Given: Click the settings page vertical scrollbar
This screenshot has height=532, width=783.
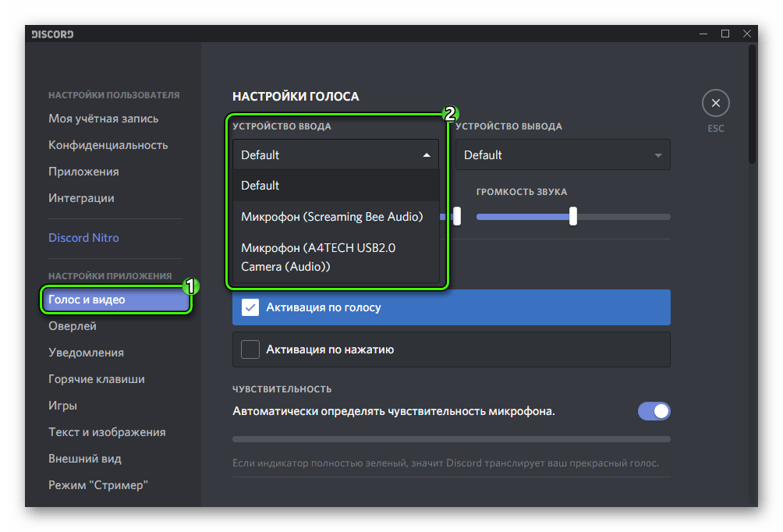Looking at the screenshot, I should tap(752, 105).
